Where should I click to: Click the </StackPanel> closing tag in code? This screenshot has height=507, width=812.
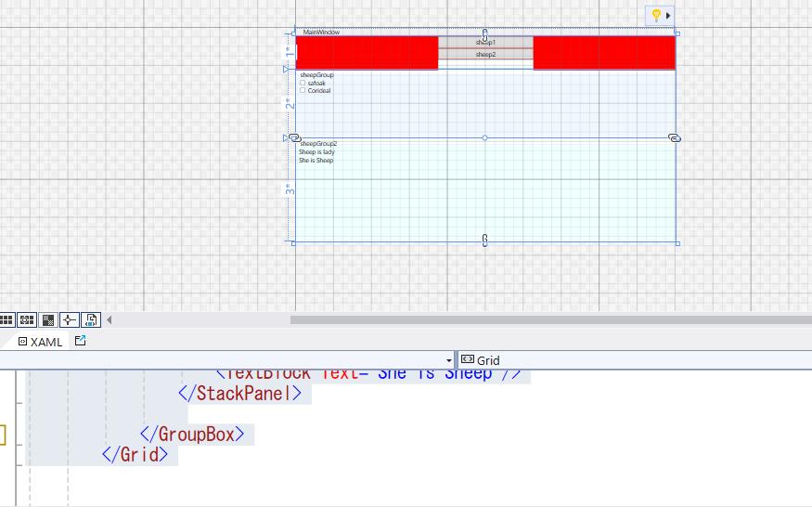tap(239, 394)
